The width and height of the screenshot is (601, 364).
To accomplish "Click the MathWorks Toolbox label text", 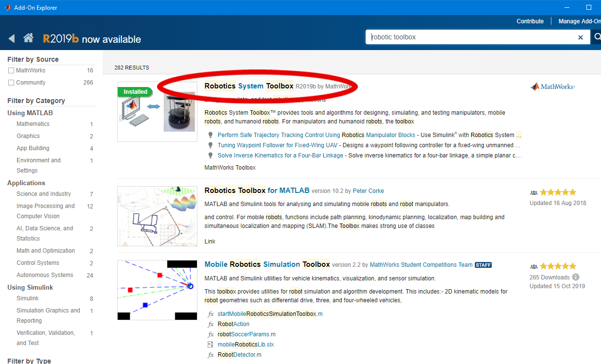I will click(230, 168).
